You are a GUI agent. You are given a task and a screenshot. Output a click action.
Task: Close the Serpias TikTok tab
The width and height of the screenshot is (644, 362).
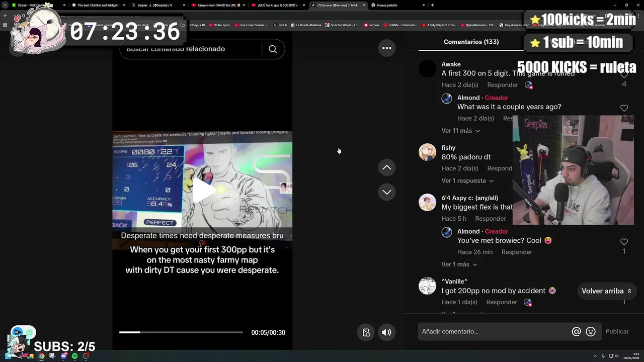[x=364, y=5]
